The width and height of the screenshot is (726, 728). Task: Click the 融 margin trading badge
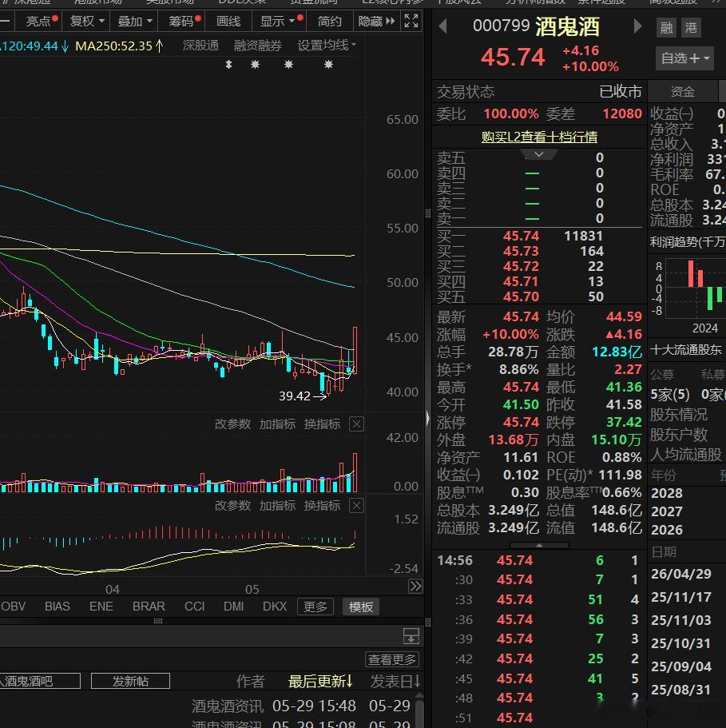coord(667,28)
